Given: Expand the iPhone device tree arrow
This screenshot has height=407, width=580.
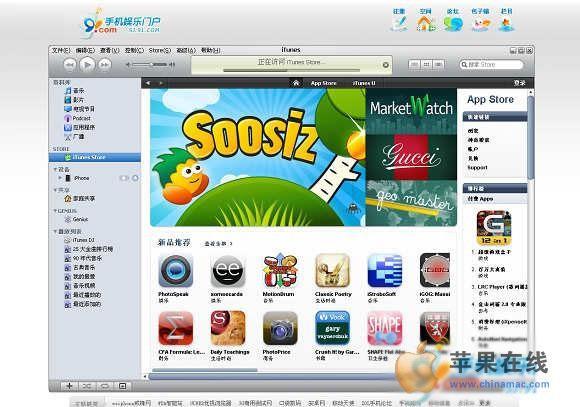Looking at the screenshot, I should 60,178.
